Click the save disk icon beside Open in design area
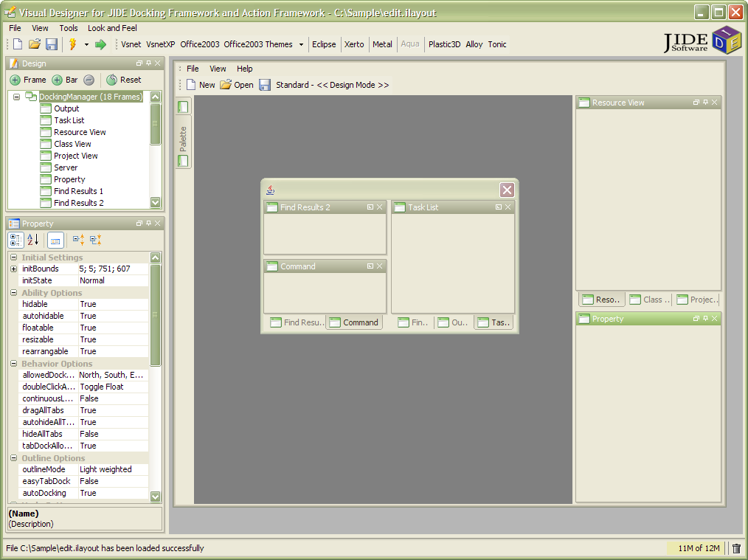Image resolution: width=748 pixels, height=560 pixels. pyautogui.click(x=265, y=85)
